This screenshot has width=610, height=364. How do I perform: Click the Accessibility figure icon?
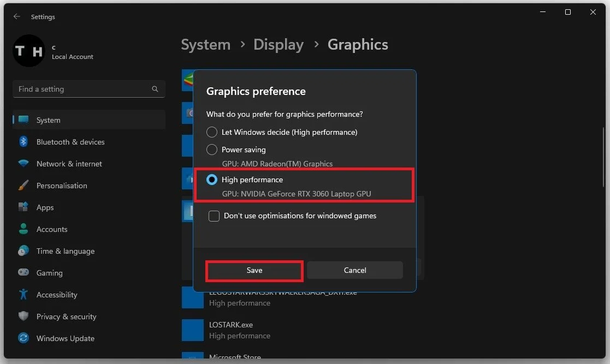[23, 294]
